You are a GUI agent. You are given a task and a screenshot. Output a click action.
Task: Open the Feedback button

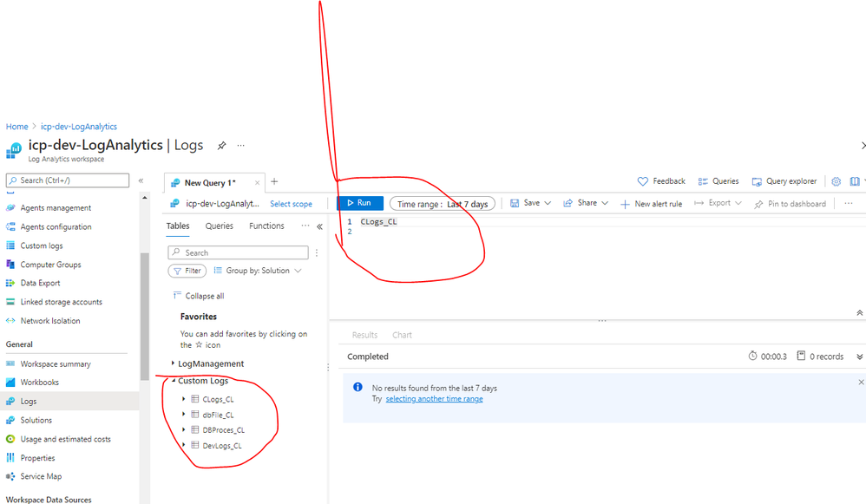click(661, 181)
